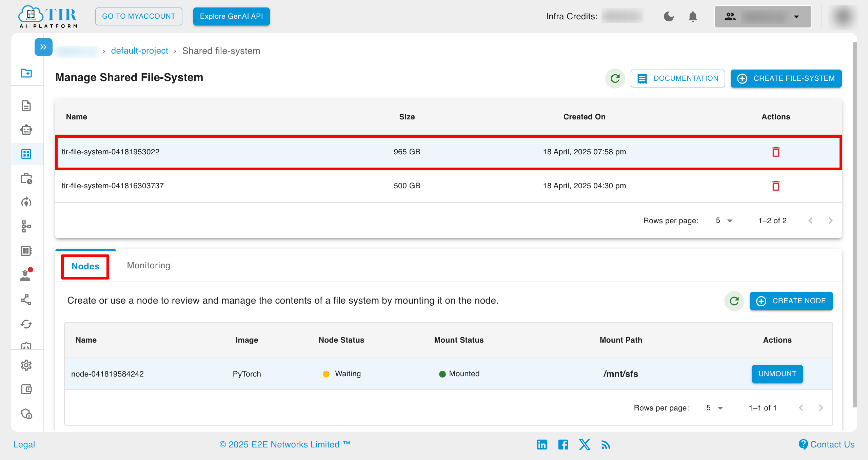Delete the 500 GB file-system via trash icon
This screenshot has height=460, width=868.
coord(776,186)
